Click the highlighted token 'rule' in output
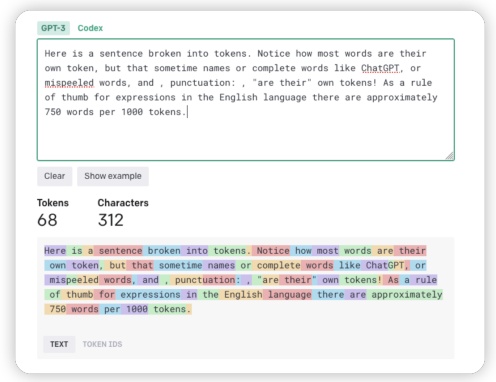Screen dimensions: 496x382 (424, 280)
